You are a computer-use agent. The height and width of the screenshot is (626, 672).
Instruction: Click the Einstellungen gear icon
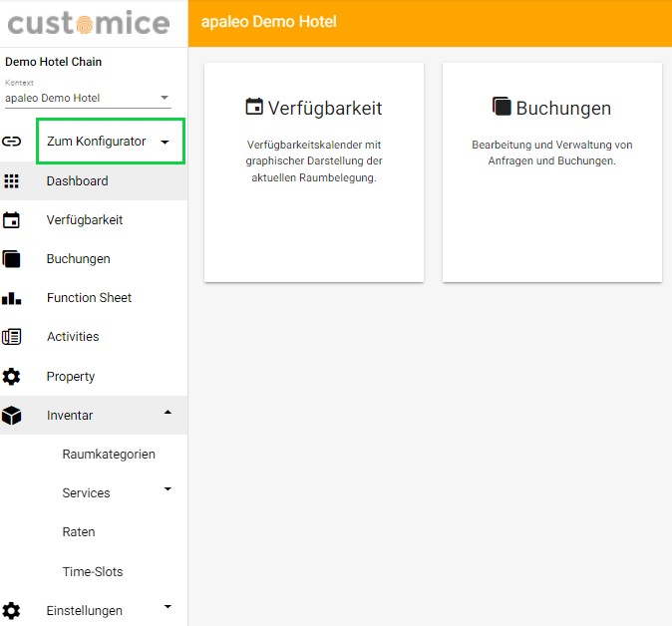tap(12, 611)
